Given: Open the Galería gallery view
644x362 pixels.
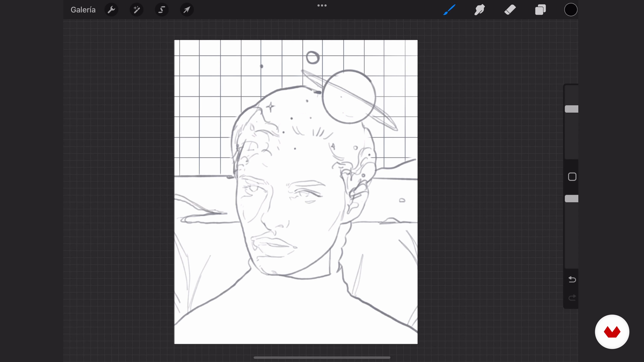Looking at the screenshot, I should coord(83,10).
